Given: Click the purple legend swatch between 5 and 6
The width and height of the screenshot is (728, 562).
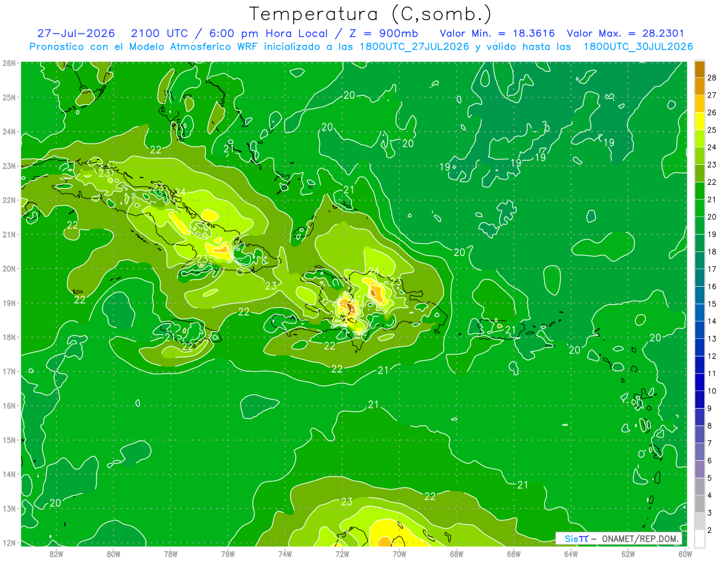Looking at the screenshot, I should pos(699,469).
